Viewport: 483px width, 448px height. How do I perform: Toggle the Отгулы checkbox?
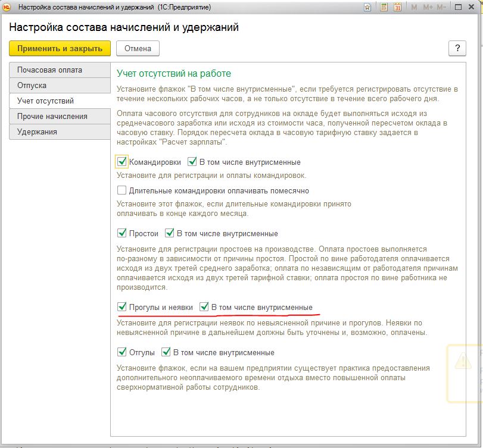pyautogui.click(x=121, y=352)
